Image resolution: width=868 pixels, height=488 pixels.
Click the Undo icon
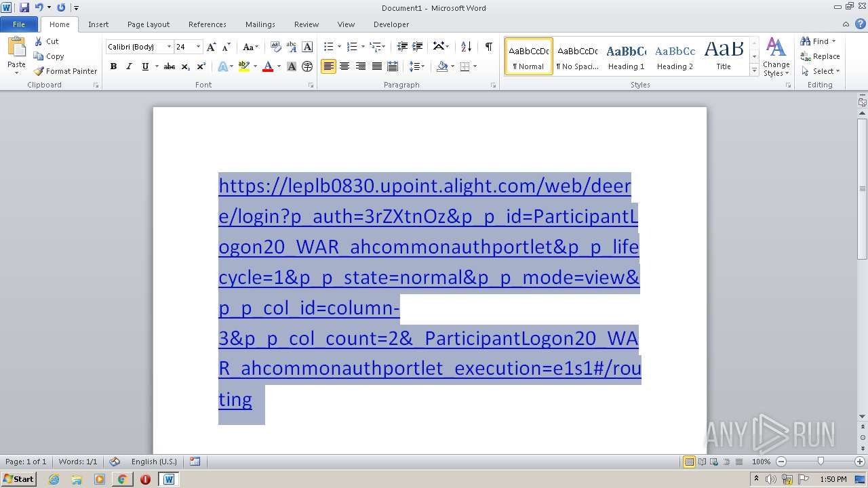(39, 7)
